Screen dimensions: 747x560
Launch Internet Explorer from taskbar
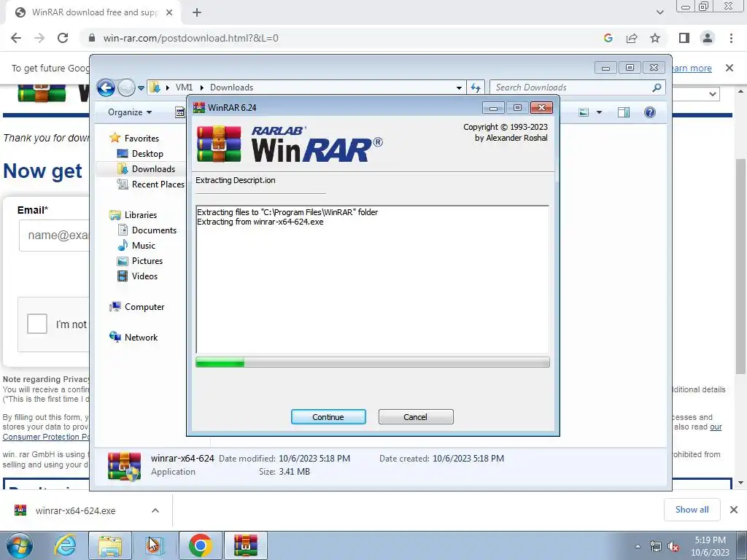pos(65,545)
